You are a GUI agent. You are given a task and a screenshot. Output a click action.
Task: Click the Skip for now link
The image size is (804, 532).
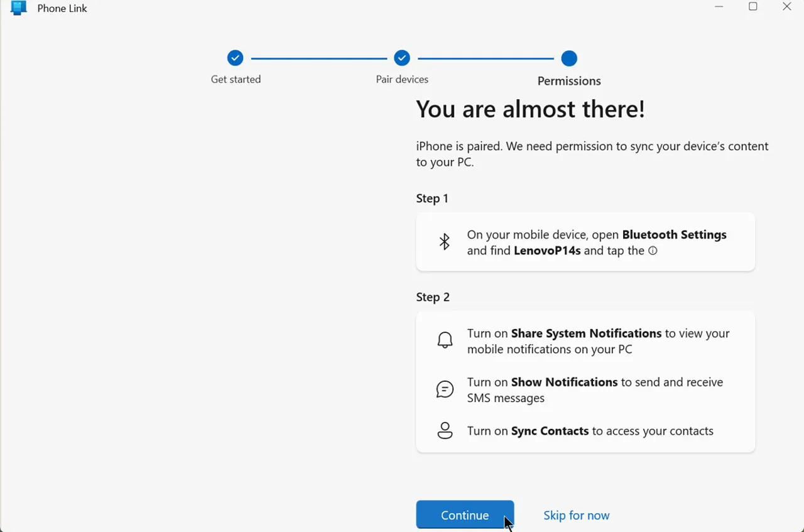click(x=576, y=515)
